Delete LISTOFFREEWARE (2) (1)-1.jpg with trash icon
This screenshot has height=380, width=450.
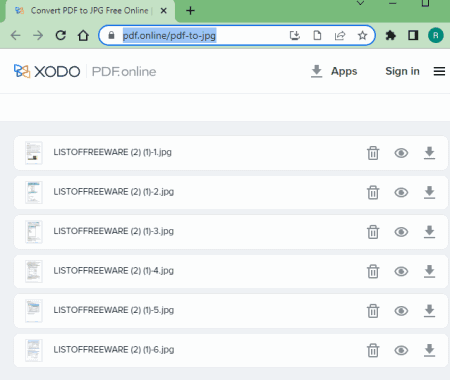click(373, 153)
